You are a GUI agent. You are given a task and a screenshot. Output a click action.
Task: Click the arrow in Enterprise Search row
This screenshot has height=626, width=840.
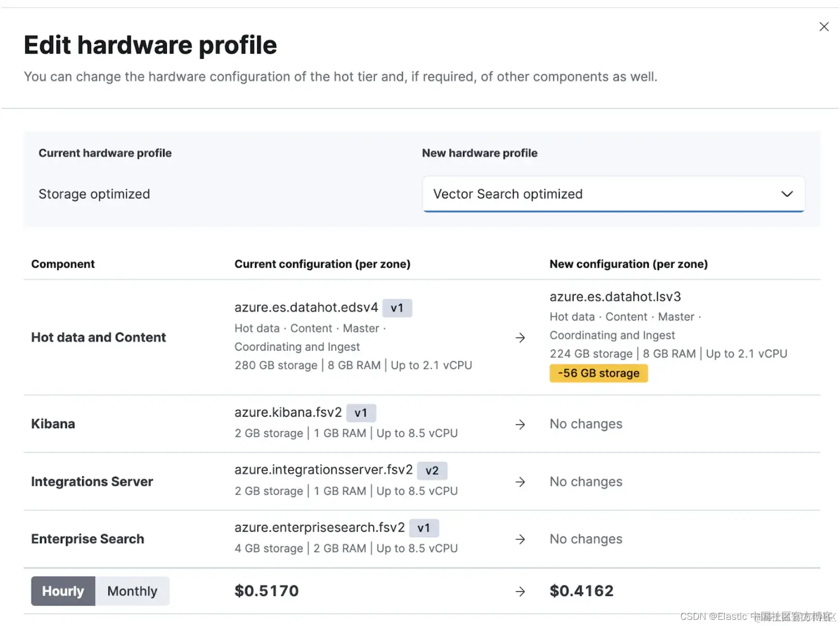(520, 539)
